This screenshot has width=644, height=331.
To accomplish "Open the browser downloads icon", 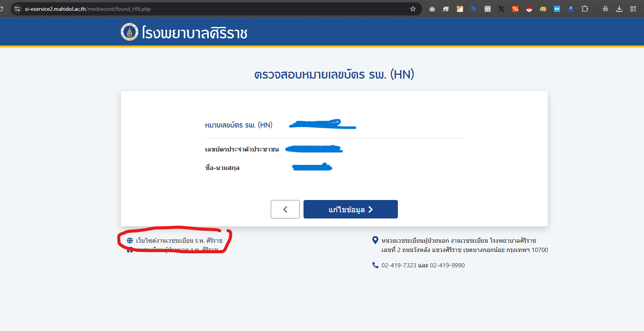I will pyautogui.click(x=619, y=9).
